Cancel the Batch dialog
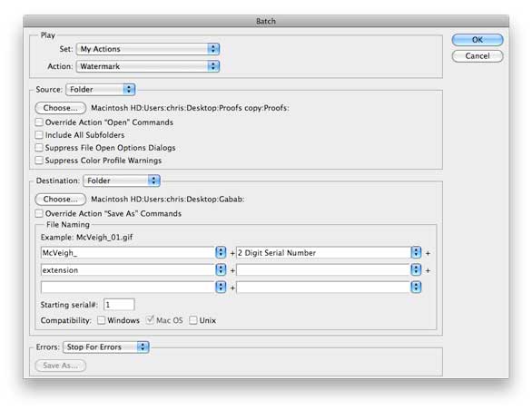The height and width of the screenshot is (410, 532). pos(478,56)
